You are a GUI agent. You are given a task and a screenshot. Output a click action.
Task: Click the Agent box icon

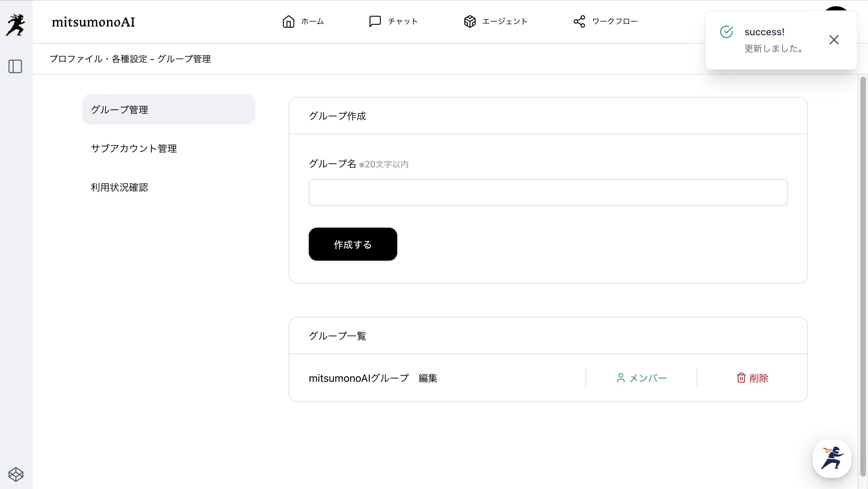coord(470,21)
